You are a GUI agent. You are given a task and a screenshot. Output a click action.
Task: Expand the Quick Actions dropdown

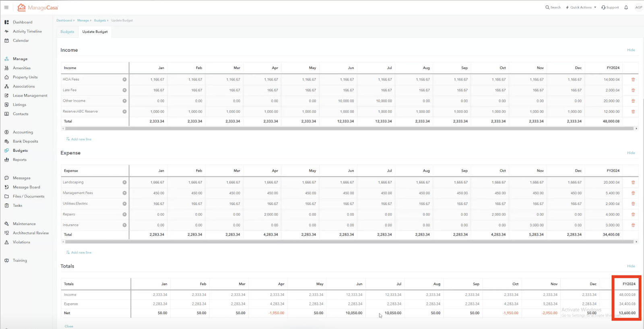(x=581, y=7)
